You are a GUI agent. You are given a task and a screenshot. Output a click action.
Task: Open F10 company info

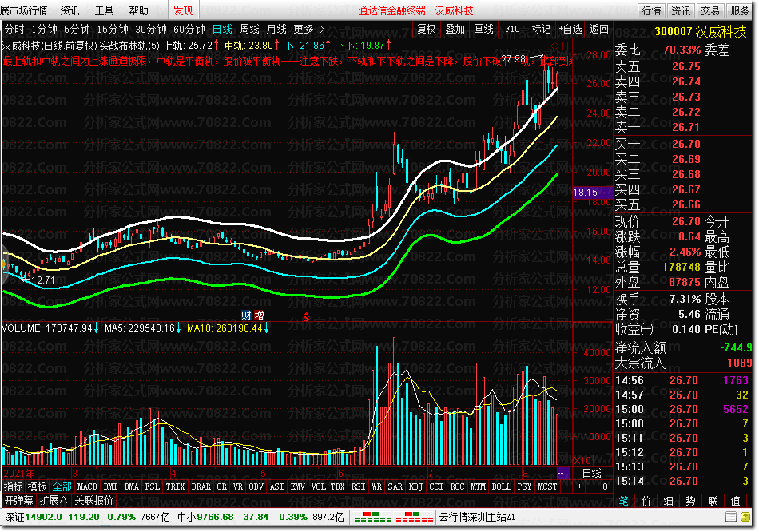512,29
